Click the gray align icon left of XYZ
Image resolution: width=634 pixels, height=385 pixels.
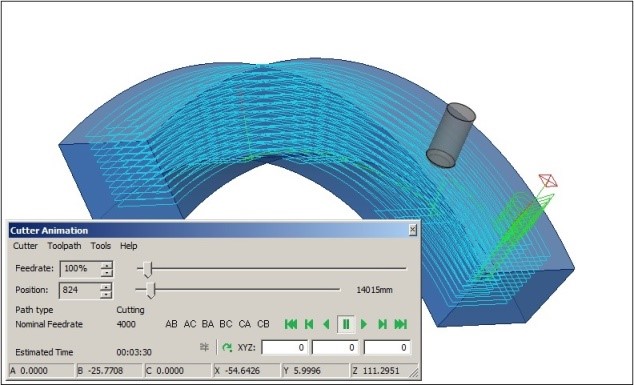(x=205, y=347)
